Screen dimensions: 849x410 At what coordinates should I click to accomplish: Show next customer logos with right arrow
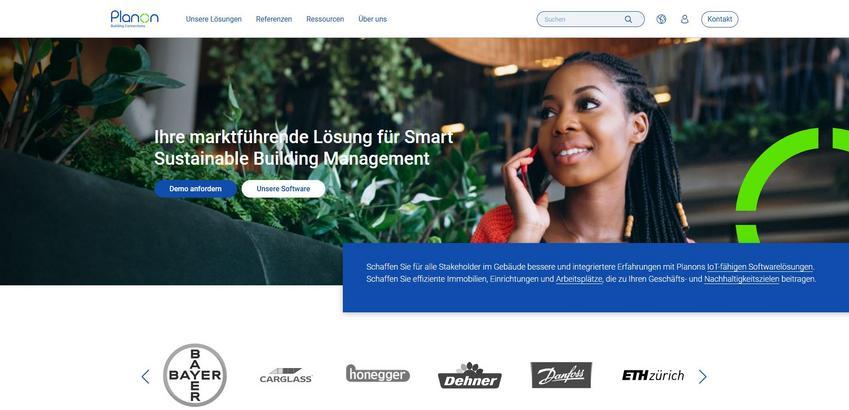tap(702, 376)
